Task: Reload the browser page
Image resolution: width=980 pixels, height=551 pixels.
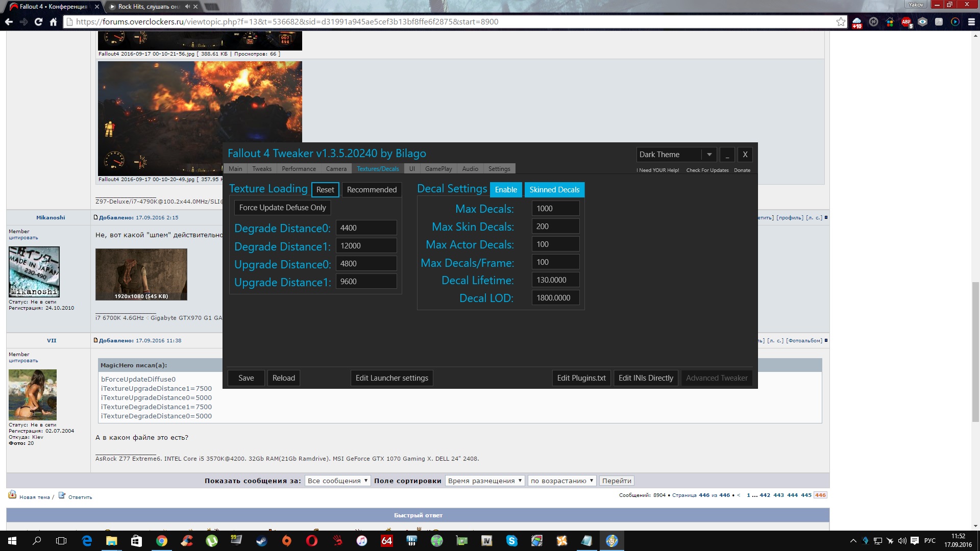Action: coord(38,22)
